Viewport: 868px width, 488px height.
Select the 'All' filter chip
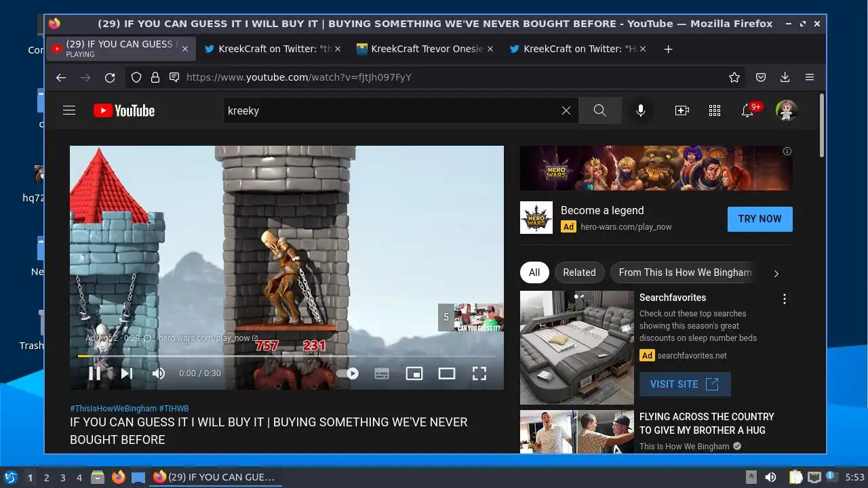(534, 272)
